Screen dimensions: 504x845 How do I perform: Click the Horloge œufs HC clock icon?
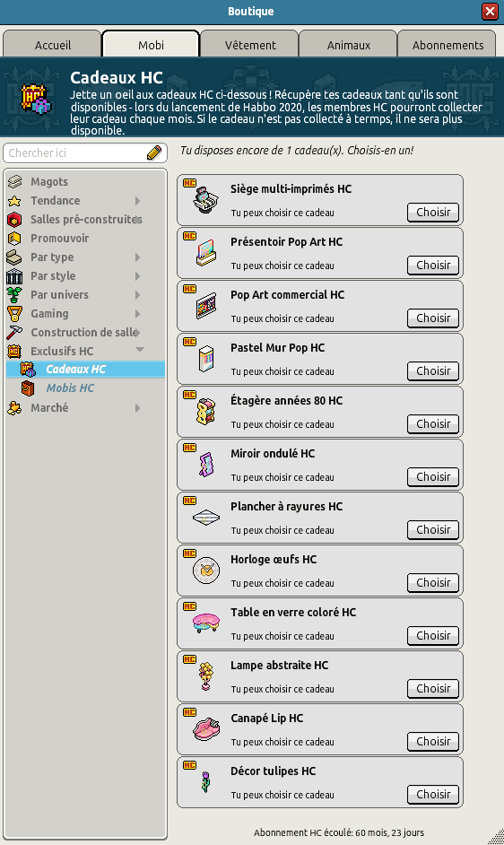206,571
